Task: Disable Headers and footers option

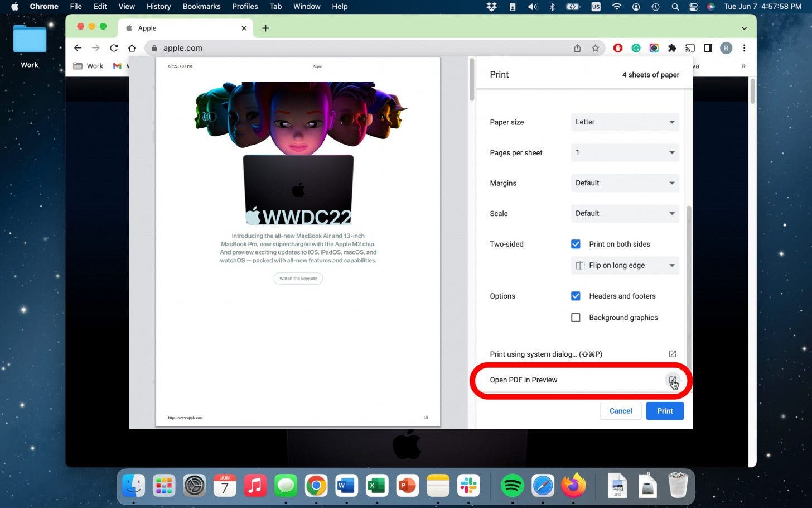Action: point(576,296)
